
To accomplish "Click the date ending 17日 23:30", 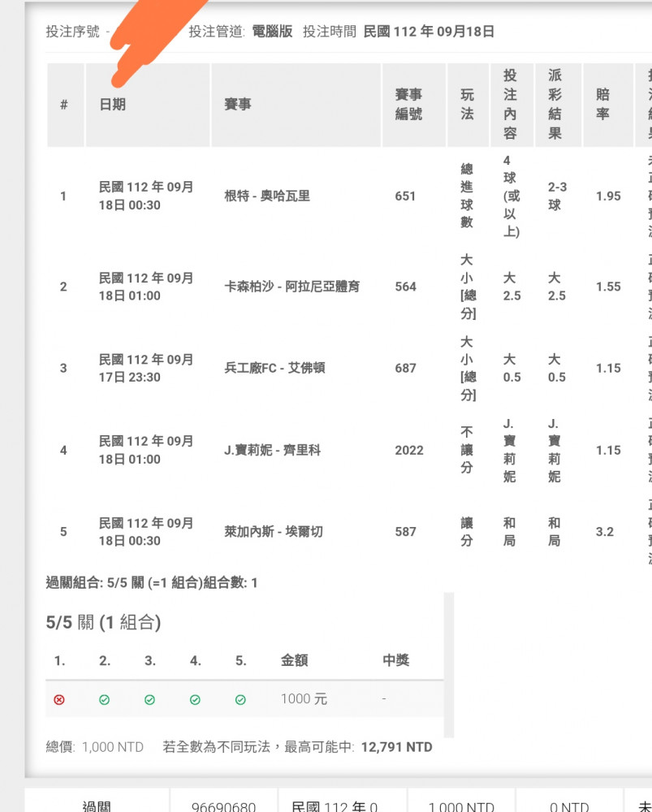I will 146,368.
